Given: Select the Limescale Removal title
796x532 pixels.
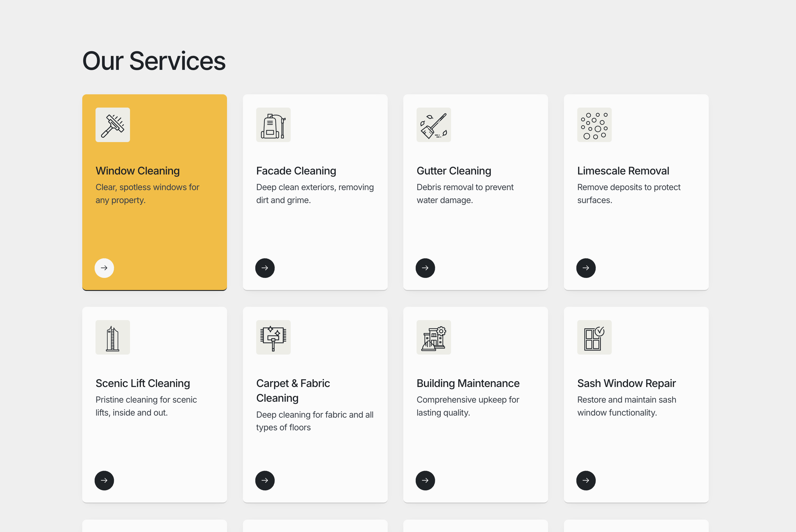Looking at the screenshot, I should 623,171.
